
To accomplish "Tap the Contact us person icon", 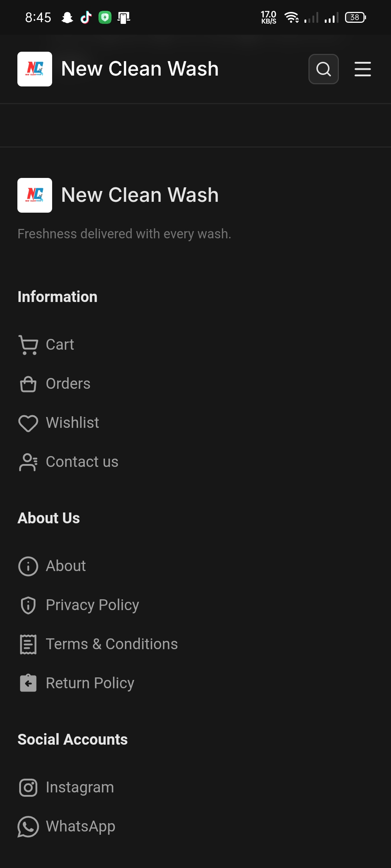I will pos(28,462).
